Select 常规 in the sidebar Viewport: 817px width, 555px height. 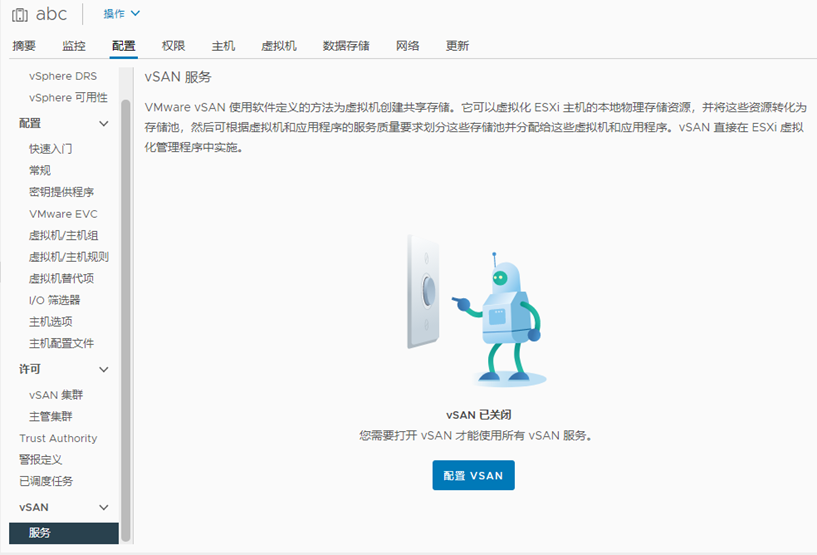coord(40,170)
